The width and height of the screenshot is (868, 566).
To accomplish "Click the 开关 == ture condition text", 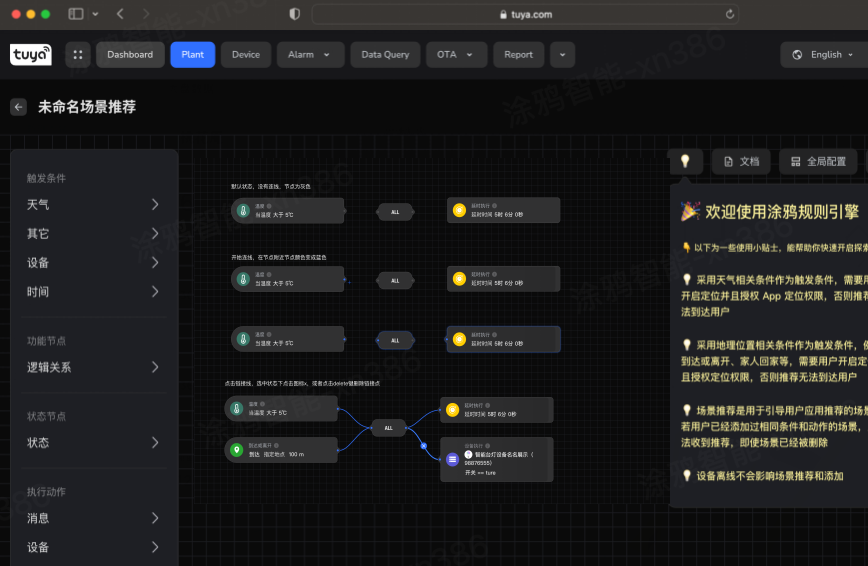I will coord(480,473).
